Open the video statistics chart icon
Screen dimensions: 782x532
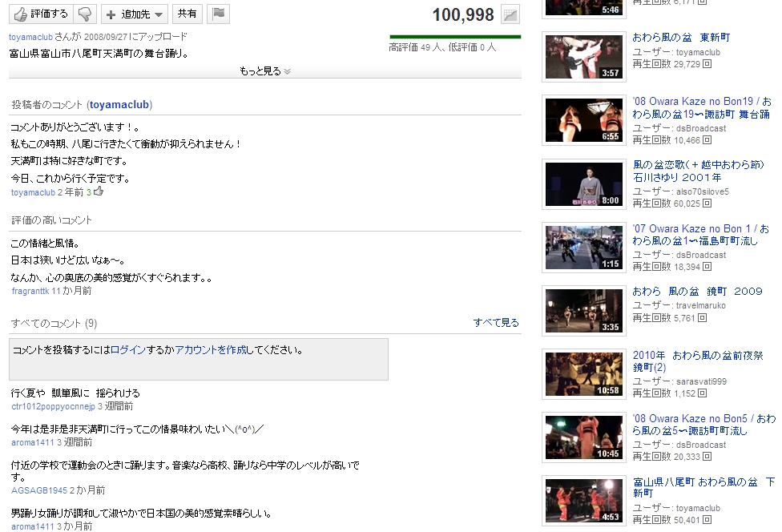510,14
